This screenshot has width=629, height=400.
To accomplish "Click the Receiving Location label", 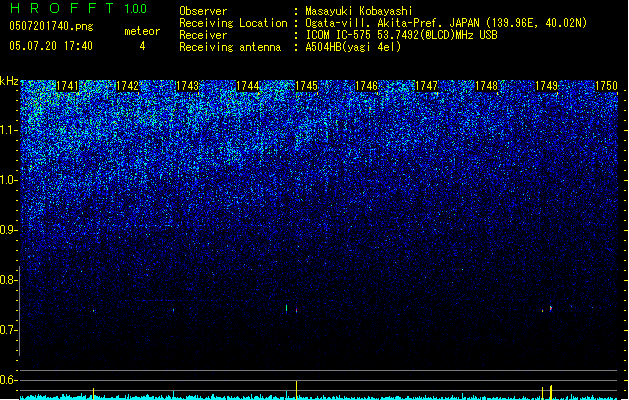I will pos(233,23).
